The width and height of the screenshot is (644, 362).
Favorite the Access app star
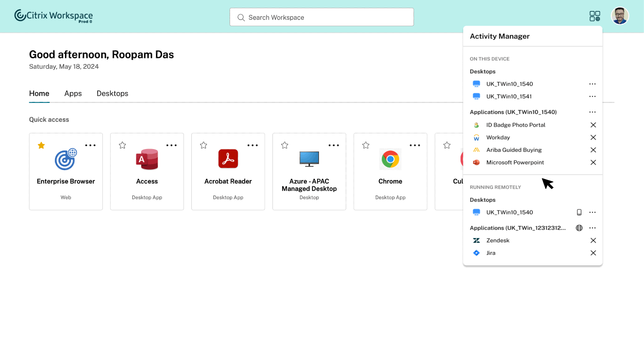(122, 145)
